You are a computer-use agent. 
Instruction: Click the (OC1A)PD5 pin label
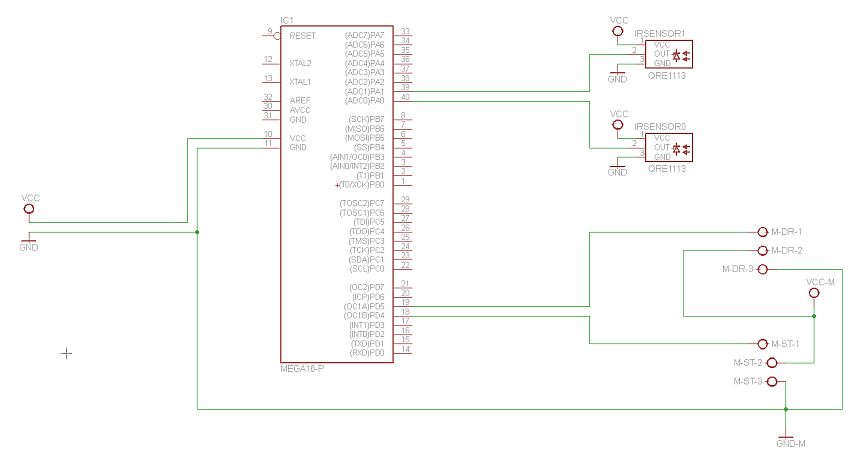(364, 307)
